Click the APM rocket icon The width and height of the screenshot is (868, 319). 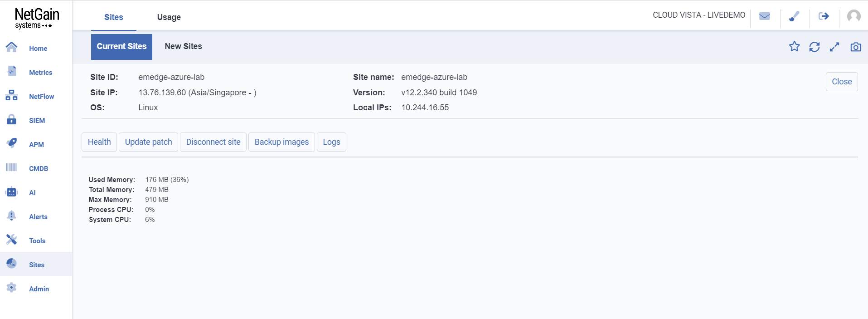point(12,143)
